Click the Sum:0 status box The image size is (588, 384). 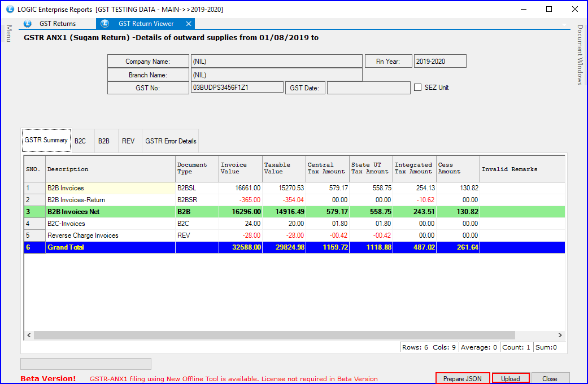click(550, 347)
